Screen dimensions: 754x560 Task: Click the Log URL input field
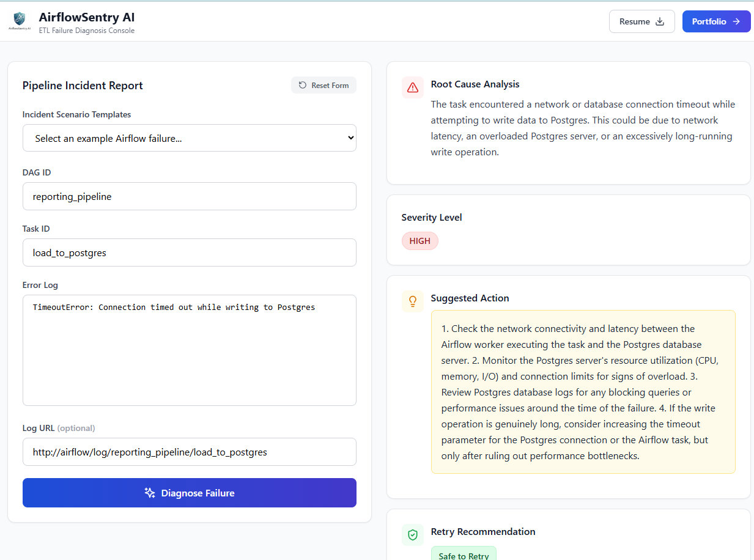(190, 452)
